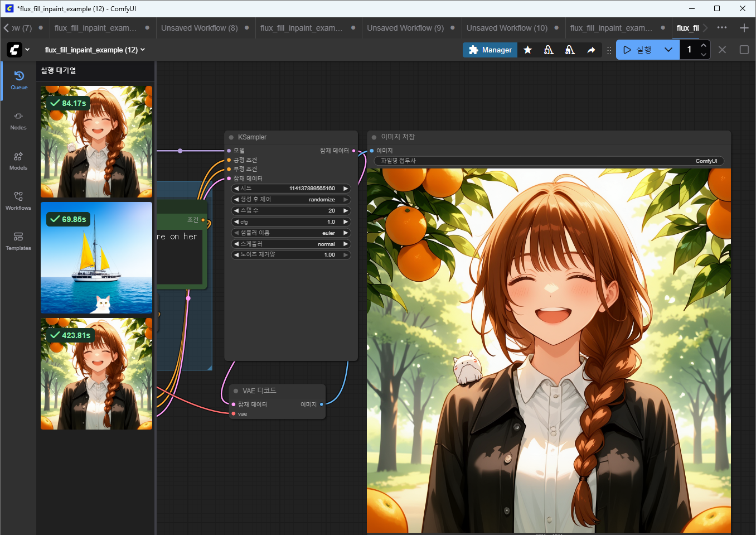The height and width of the screenshot is (535, 756).
Task: Open the Nodes library panel
Action: pos(18,121)
